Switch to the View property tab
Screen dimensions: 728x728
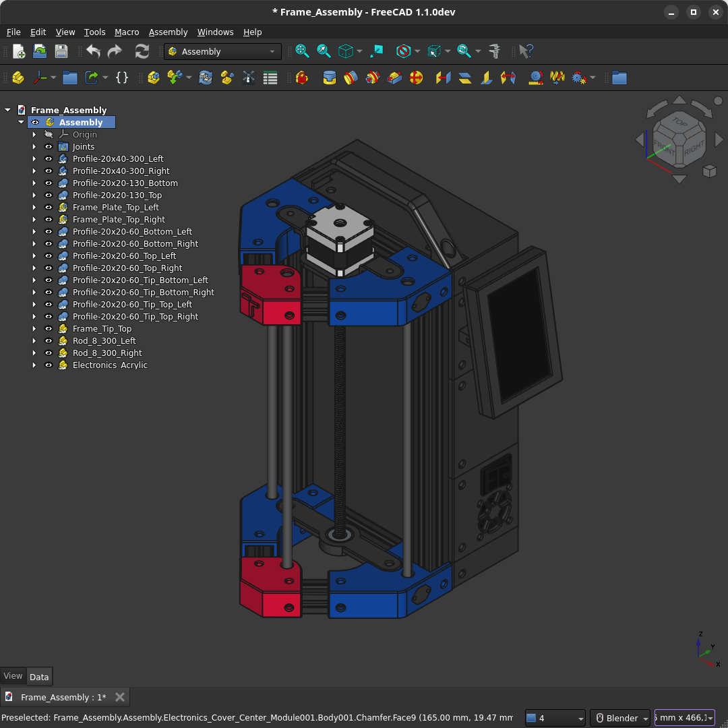click(x=13, y=676)
